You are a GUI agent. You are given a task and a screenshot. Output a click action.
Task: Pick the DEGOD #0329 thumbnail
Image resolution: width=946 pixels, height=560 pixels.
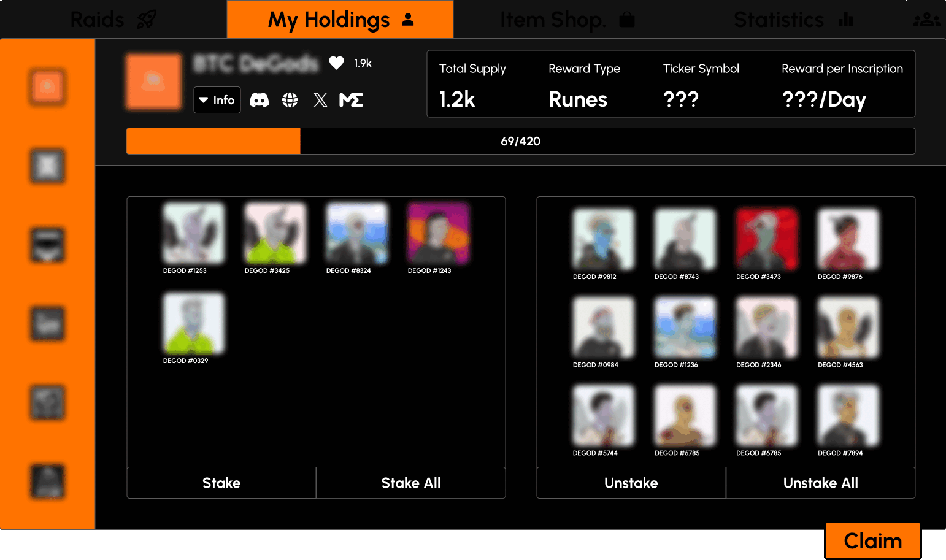pos(193,323)
